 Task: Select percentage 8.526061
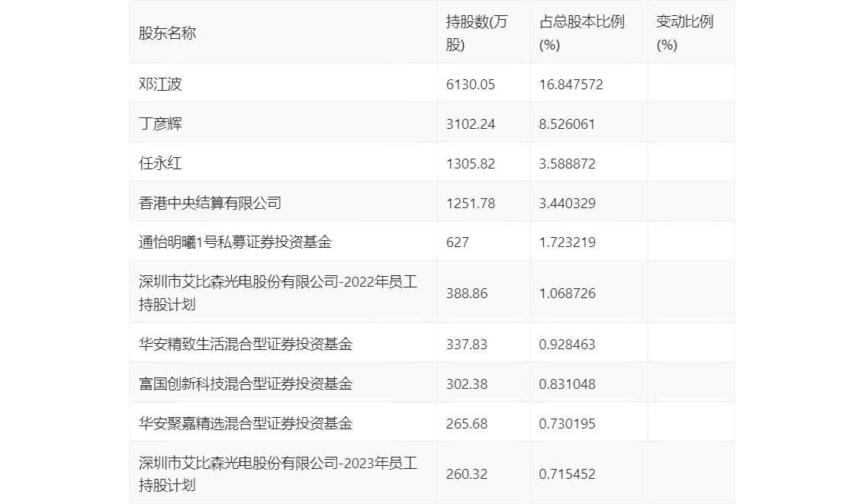point(567,124)
